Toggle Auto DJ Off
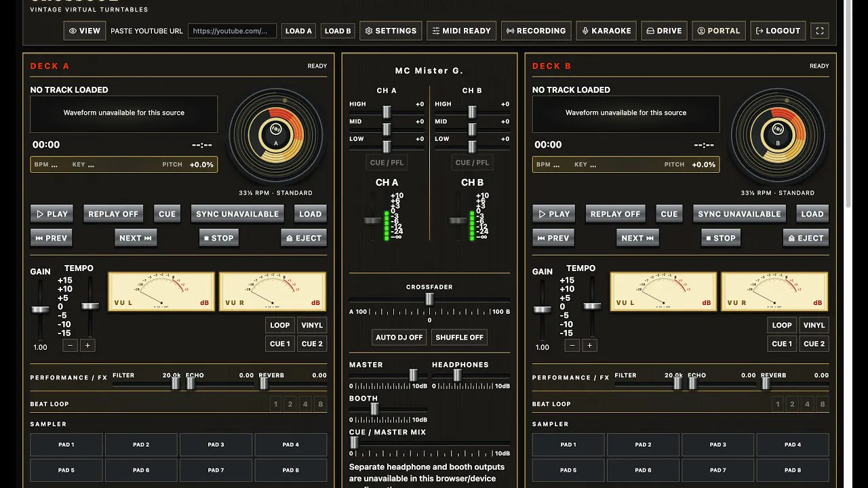The image size is (868, 488). click(399, 337)
